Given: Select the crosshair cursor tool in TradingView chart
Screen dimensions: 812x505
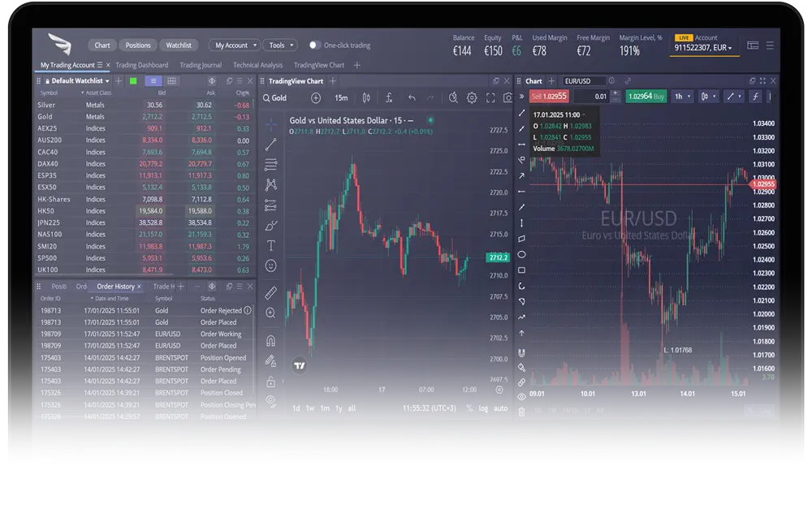Looking at the screenshot, I should (x=271, y=124).
